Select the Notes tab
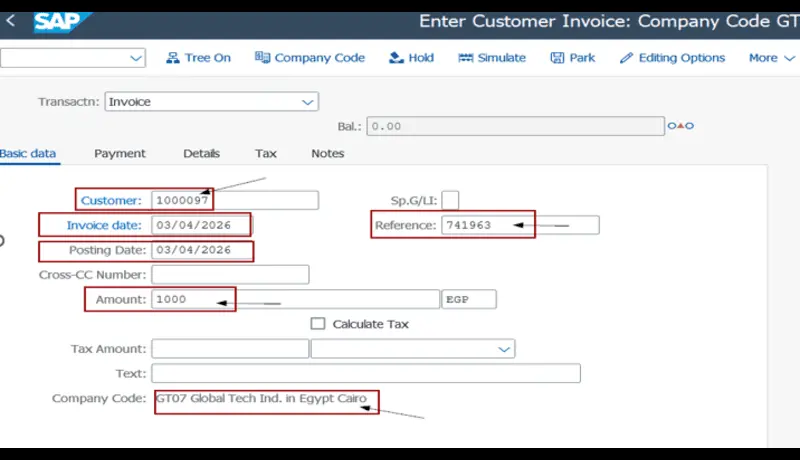This screenshot has height=460, width=800. (x=328, y=154)
